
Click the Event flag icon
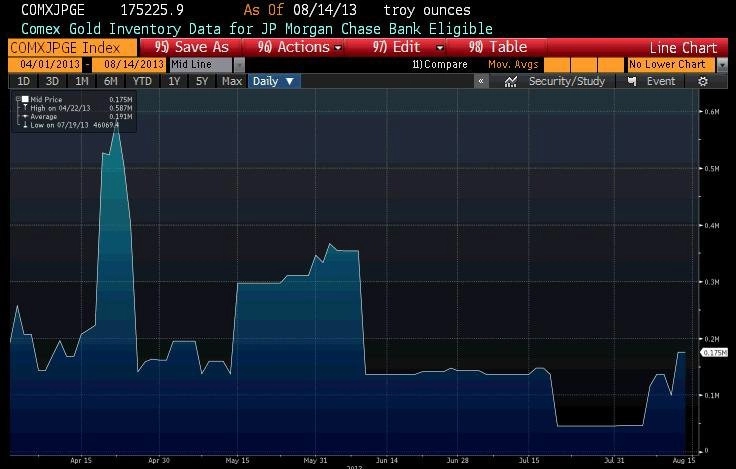click(x=632, y=82)
